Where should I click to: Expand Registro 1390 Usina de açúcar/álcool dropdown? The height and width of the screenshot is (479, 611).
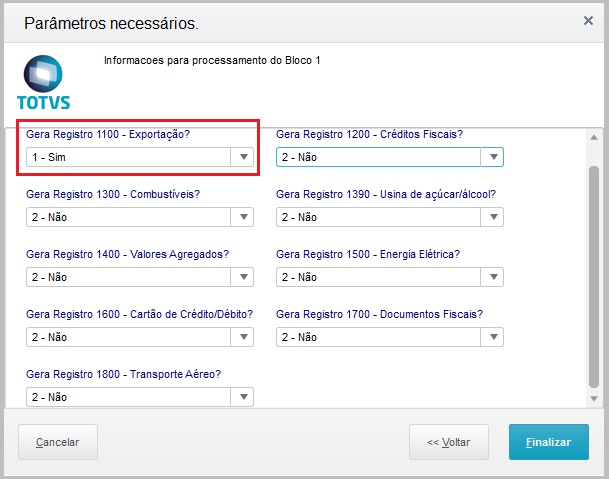pyautogui.click(x=492, y=217)
